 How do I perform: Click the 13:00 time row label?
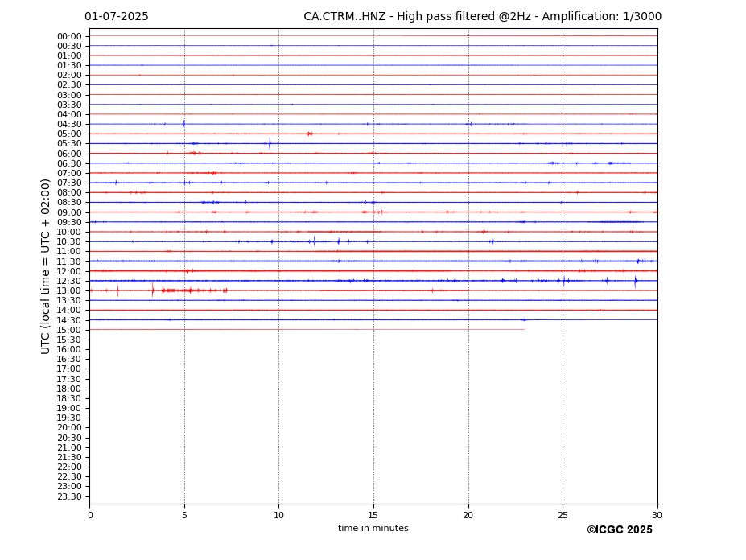pos(69,291)
